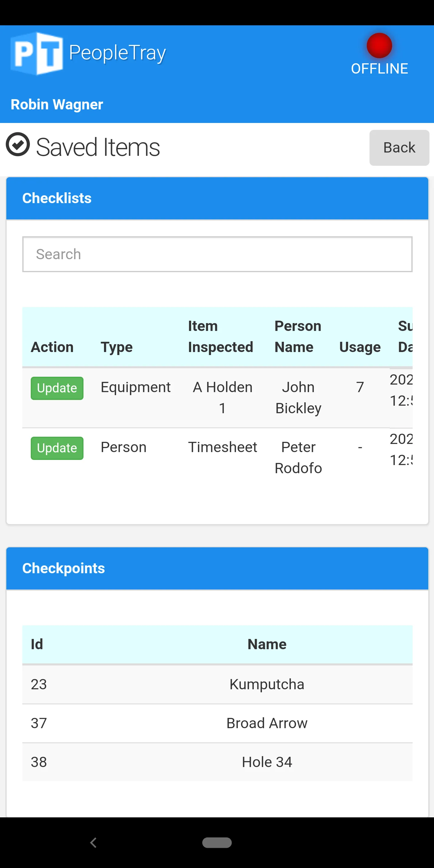Click the Saved Items page title
434x868 pixels.
tap(98, 147)
